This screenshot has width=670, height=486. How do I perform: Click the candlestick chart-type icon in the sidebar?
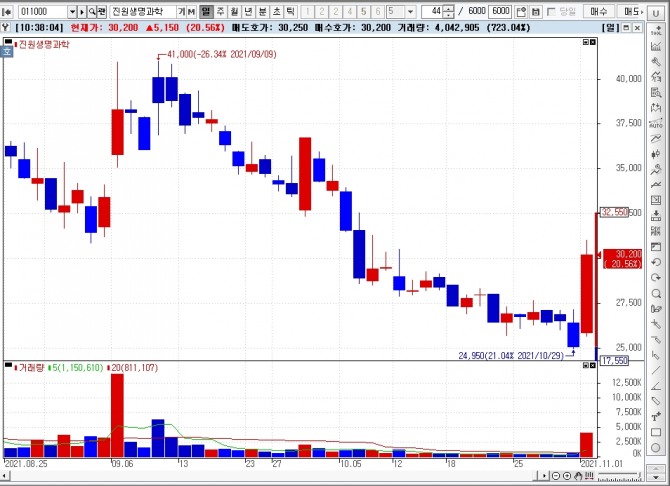pos(656,154)
